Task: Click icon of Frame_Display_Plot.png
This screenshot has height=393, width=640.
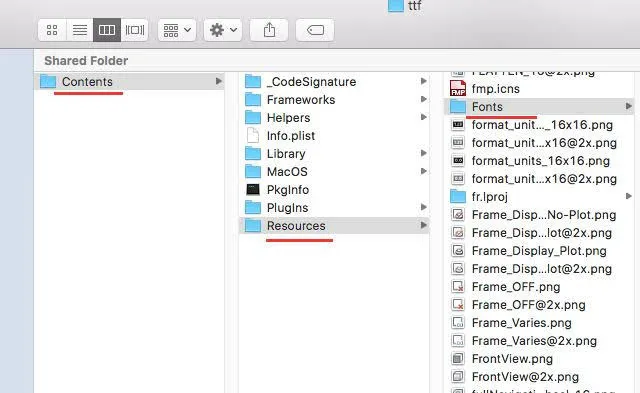Action: click(x=458, y=250)
